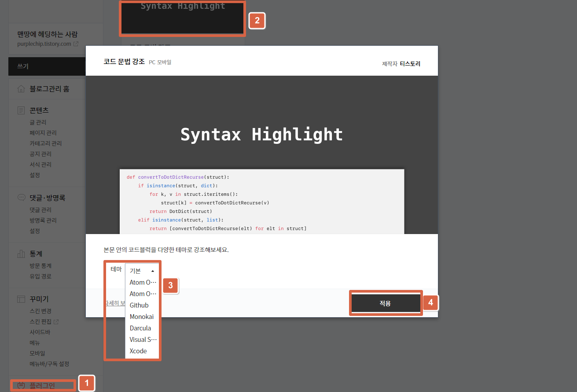Open 사이드바 settings under 꾸미기
Image resolution: width=577 pixels, height=392 pixels.
[x=40, y=332]
